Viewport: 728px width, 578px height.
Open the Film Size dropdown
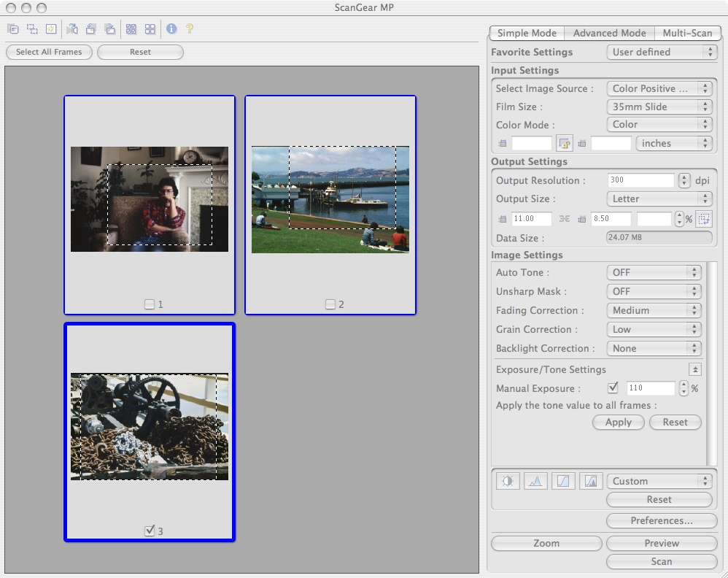(x=659, y=107)
